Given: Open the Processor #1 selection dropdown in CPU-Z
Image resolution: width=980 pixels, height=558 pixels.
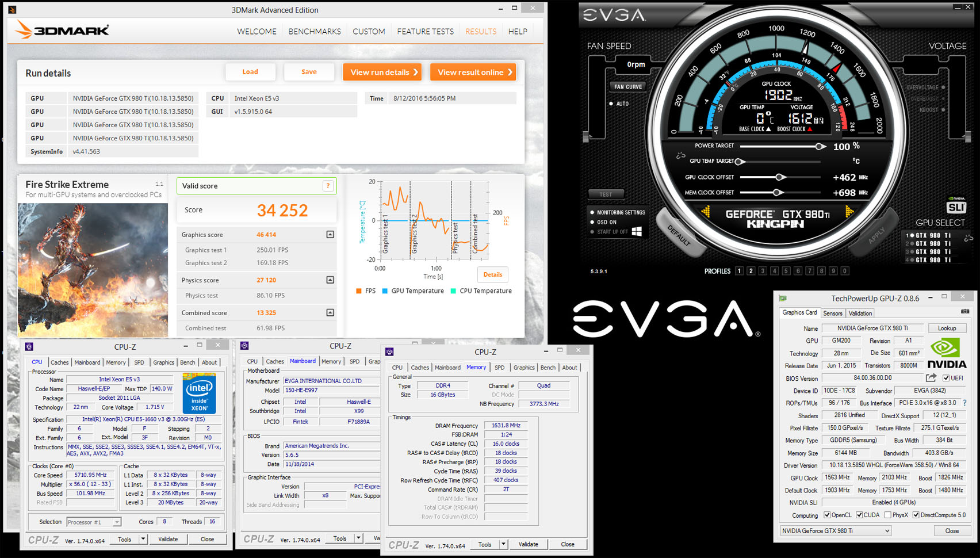Looking at the screenshot, I should click(117, 522).
